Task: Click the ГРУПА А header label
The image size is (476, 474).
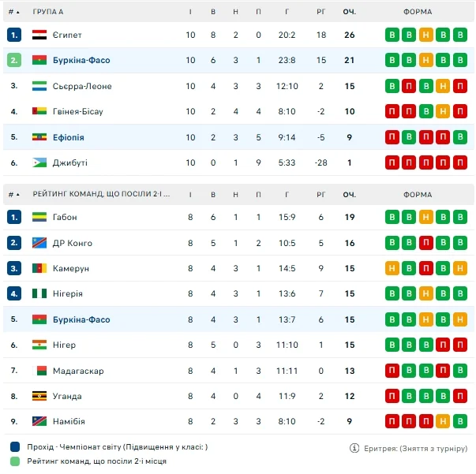Action: coord(48,12)
